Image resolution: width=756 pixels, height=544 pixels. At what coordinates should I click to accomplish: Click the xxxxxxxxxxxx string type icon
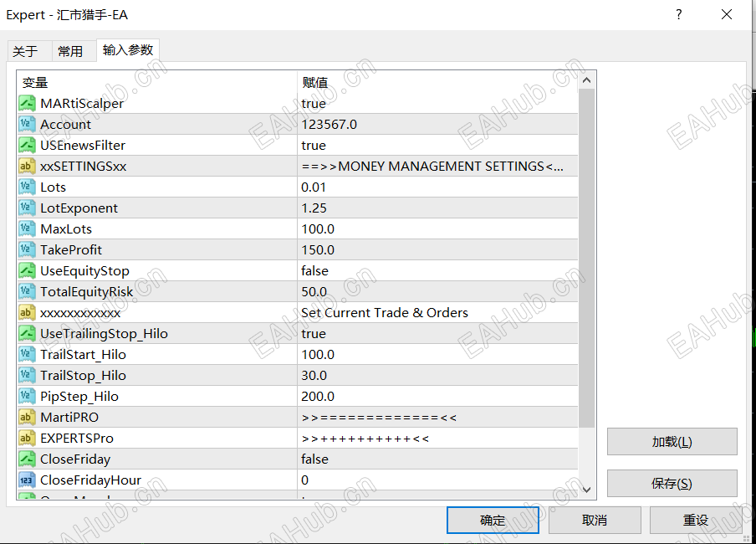pyautogui.click(x=27, y=312)
